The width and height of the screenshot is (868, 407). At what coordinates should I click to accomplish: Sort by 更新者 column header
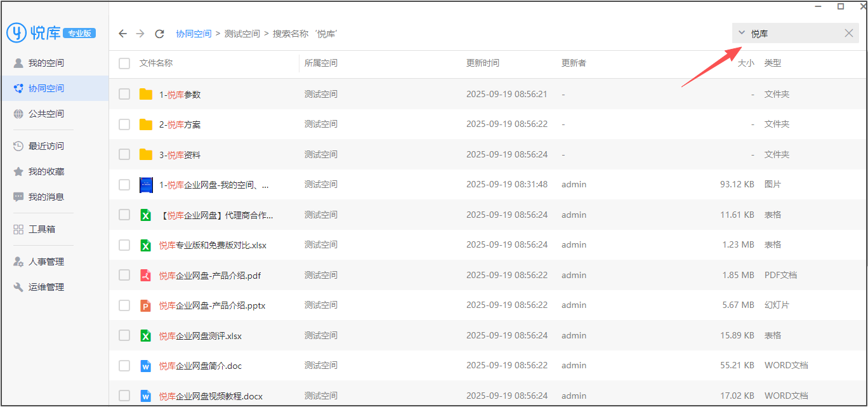pos(574,63)
